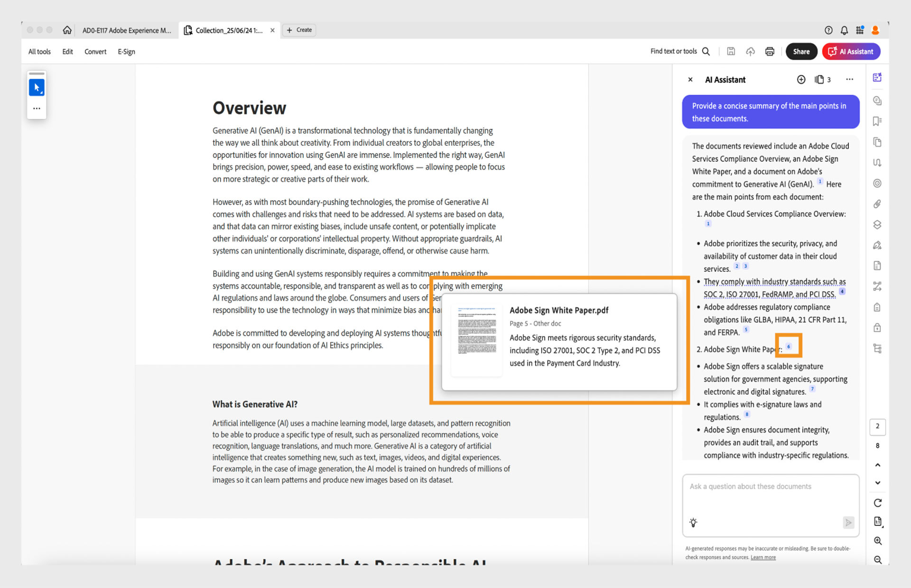Click the upload to cloud icon
Image resolution: width=911 pixels, height=588 pixels.
[x=750, y=52]
